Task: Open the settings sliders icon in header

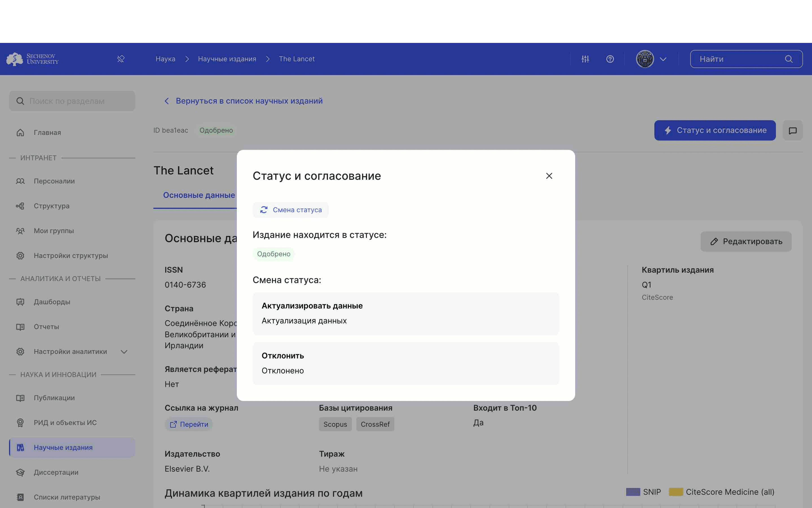Action: (585, 59)
